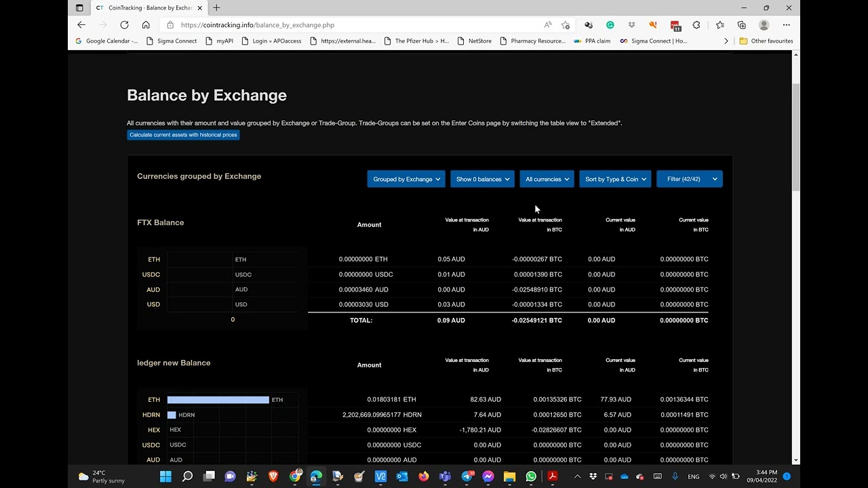Open the browser profile avatar

[764, 25]
